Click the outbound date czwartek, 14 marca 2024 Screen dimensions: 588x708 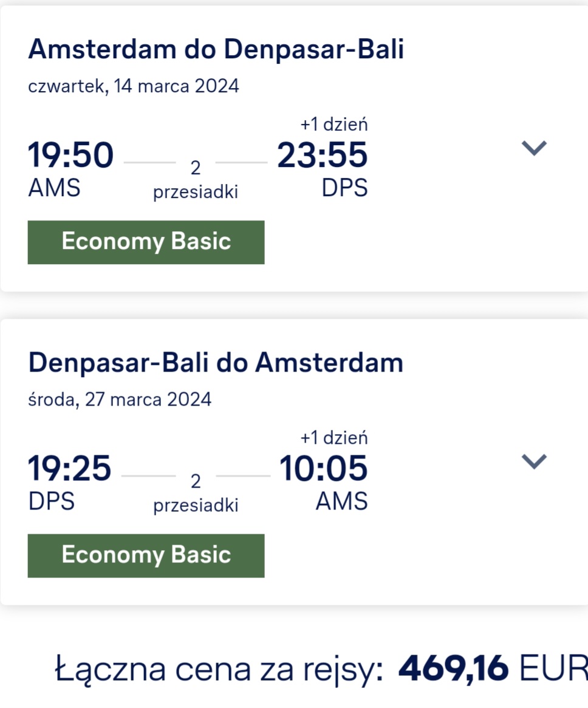(x=133, y=86)
